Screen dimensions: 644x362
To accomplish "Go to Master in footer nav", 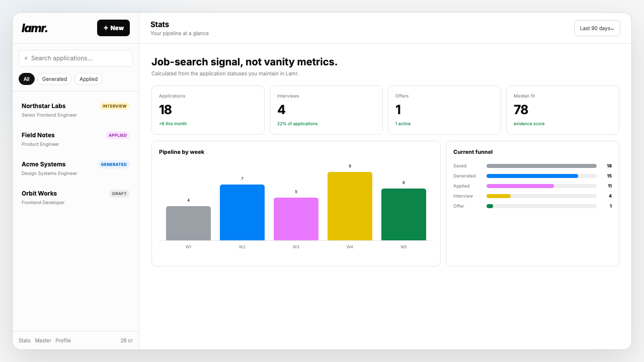I will (43, 340).
